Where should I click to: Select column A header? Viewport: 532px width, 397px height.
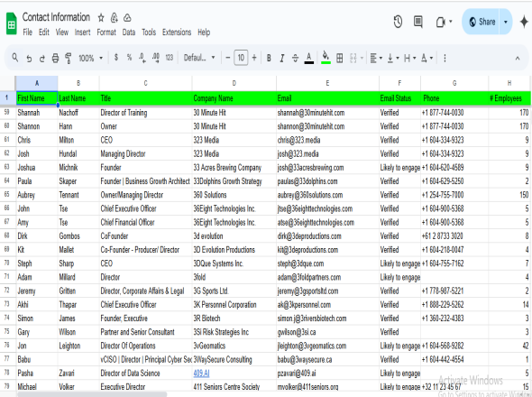(36, 83)
